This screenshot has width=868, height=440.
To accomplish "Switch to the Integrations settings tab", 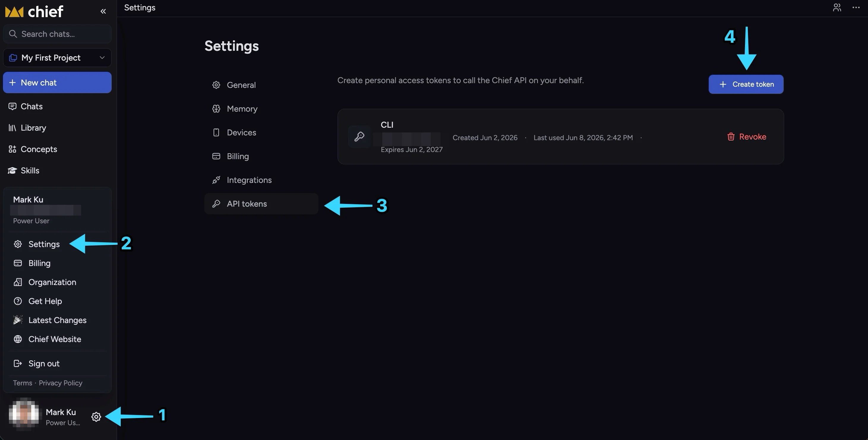I will coord(261,180).
